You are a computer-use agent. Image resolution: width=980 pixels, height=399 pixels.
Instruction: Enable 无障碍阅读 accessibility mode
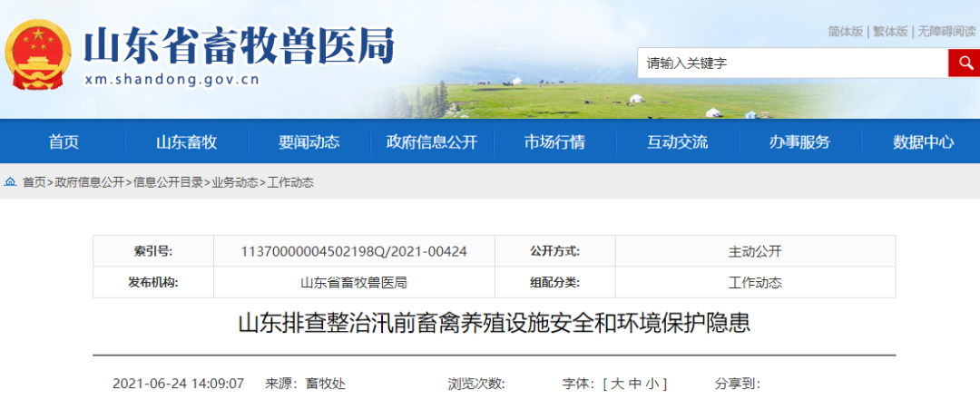tap(946, 32)
